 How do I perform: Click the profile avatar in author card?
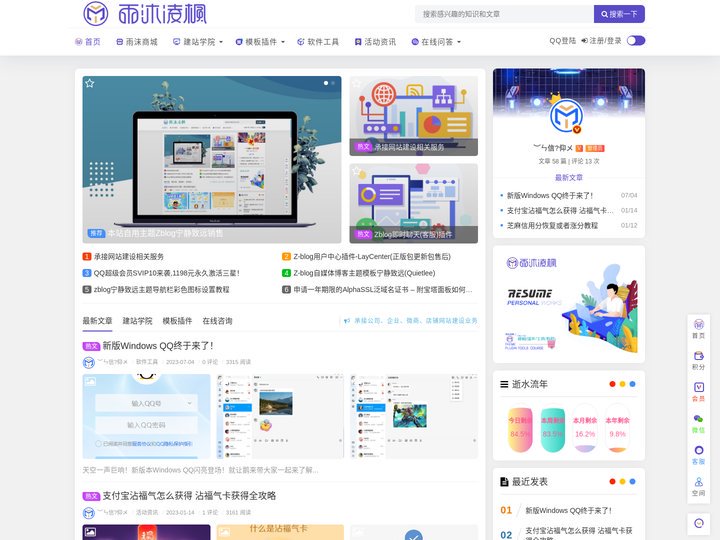point(566,115)
